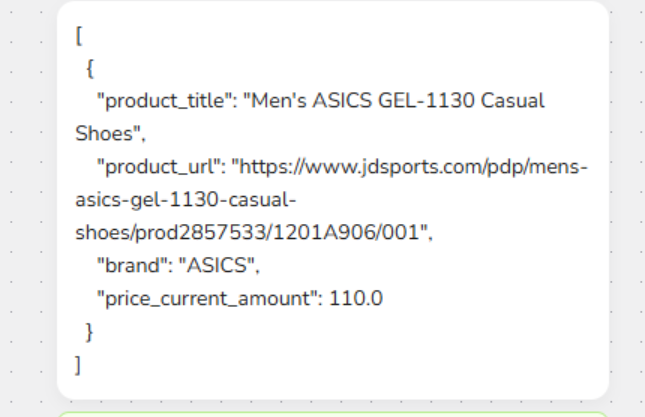The image size is (645, 417).
Task: Click the closing square bracket at bottom
Action: click(x=78, y=362)
